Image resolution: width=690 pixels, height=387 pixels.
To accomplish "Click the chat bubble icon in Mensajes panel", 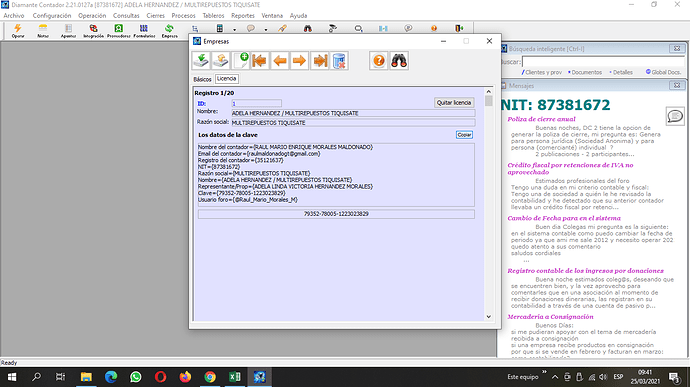I will click(675, 116).
